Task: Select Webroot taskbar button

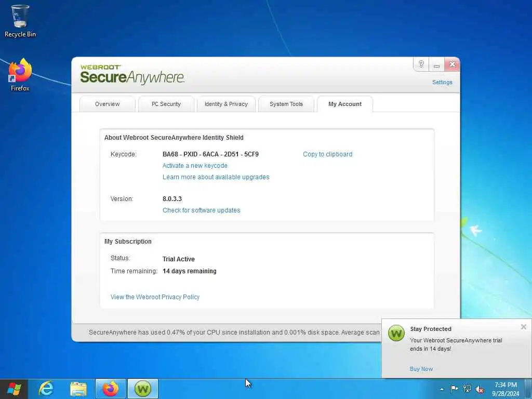Action: pyautogui.click(x=143, y=389)
